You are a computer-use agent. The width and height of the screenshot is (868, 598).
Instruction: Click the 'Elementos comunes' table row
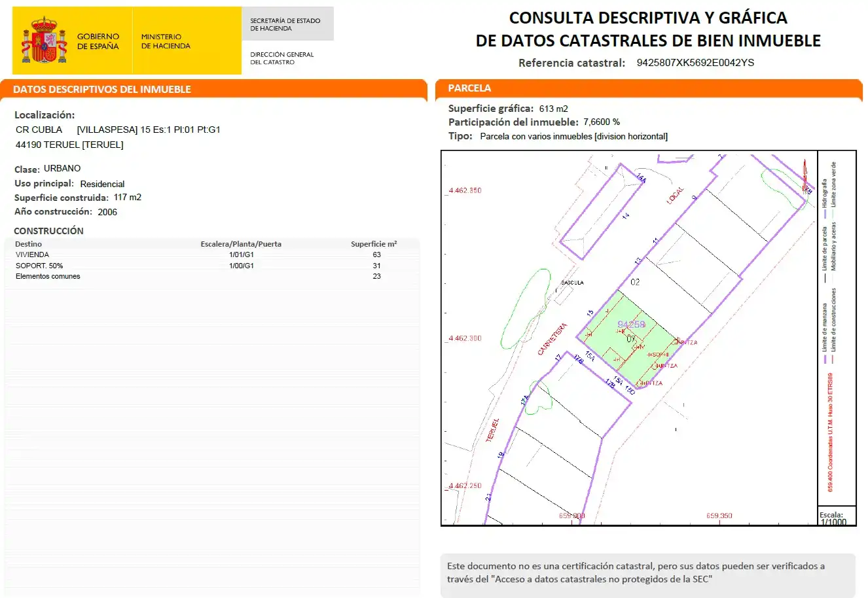(211, 276)
